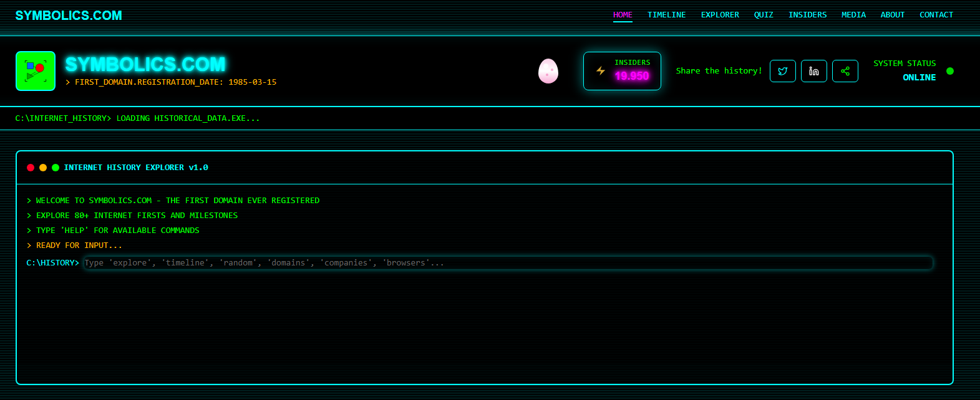The image size is (980, 400).
Task: Focus the C:\HISTORY> command input field
Action: tap(508, 263)
